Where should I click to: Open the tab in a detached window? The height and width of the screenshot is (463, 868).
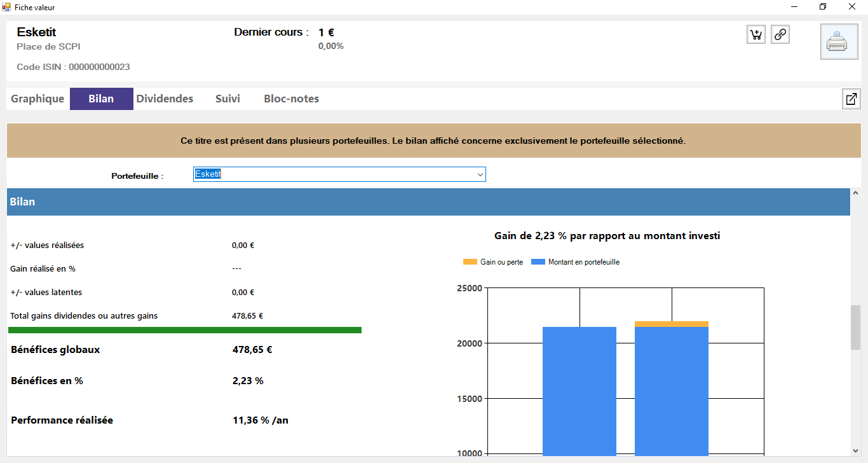click(x=851, y=99)
